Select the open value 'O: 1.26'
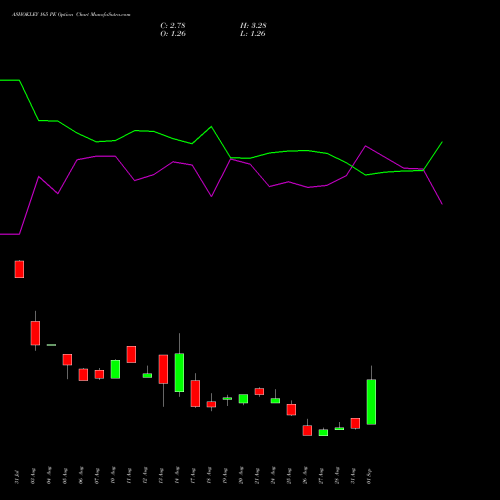Viewport: 500px width, 500px height. (x=173, y=34)
